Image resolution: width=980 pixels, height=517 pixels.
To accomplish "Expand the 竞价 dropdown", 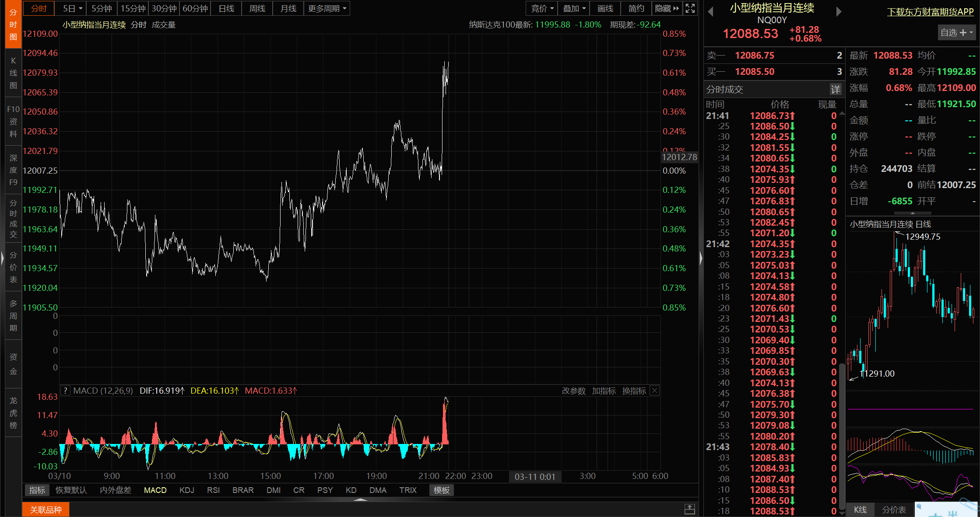I will coord(542,8).
